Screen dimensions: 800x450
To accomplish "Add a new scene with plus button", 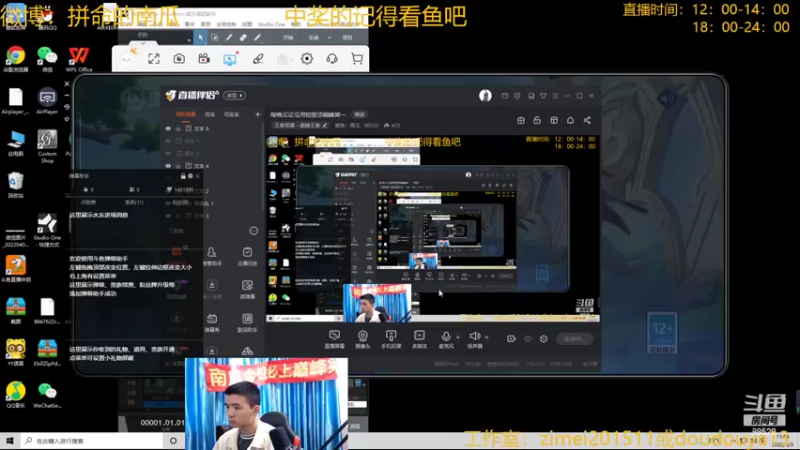I will [x=258, y=114].
